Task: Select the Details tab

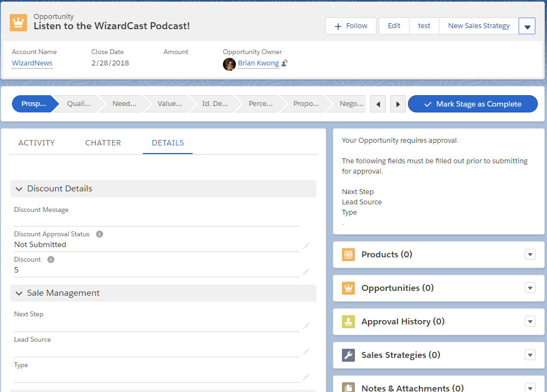Action: (168, 143)
